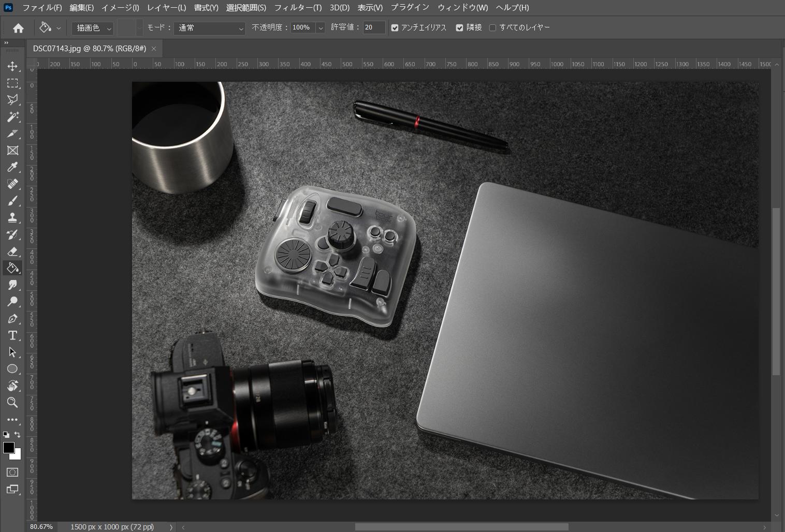Toggle the アンチエイリアス checkbox

(395, 28)
